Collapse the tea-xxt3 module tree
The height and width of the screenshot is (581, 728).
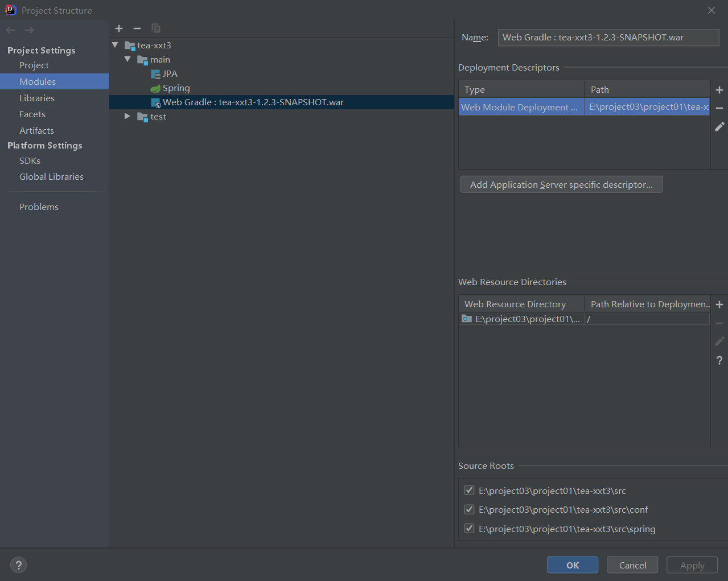(x=116, y=45)
